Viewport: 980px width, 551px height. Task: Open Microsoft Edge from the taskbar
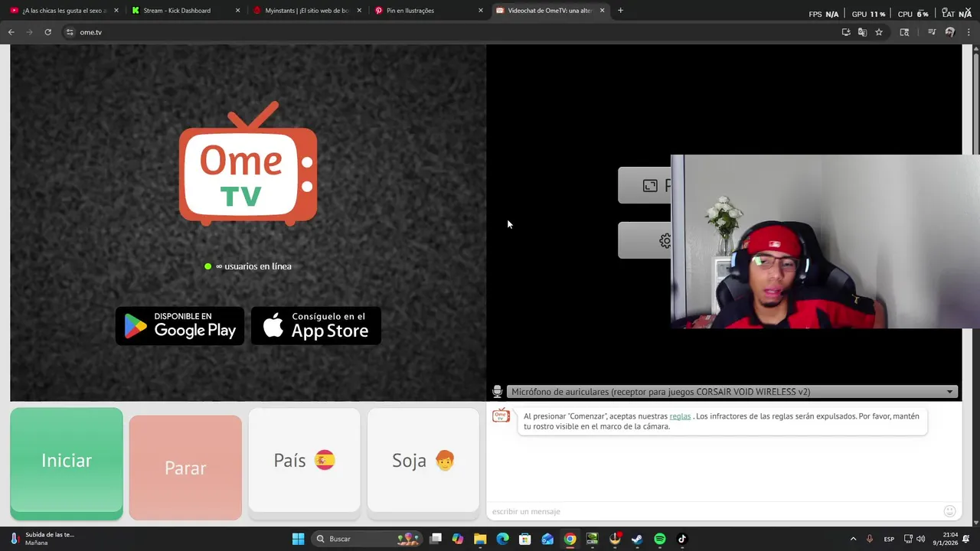pyautogui.click(x=502, y=539)
